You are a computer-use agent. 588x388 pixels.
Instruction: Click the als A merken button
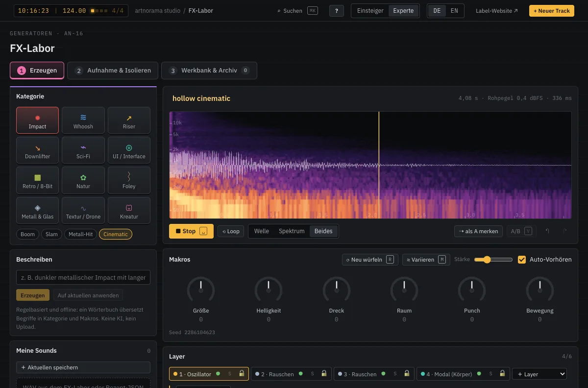(479, 231)
